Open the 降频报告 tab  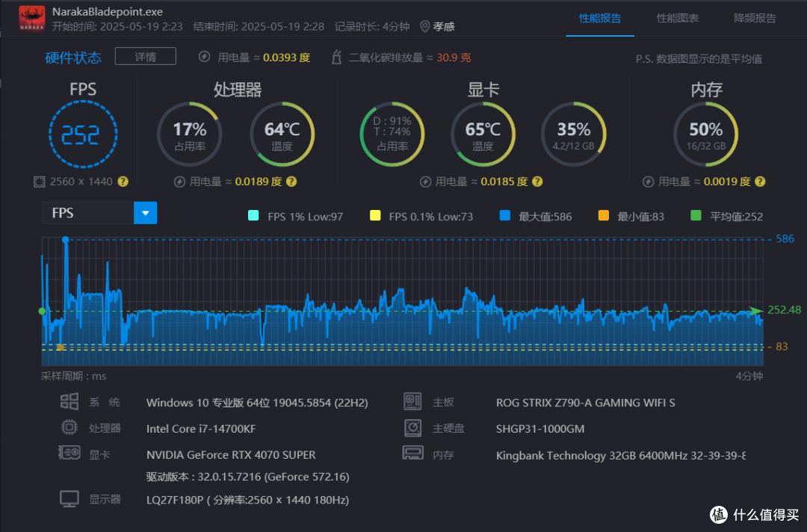755,19
